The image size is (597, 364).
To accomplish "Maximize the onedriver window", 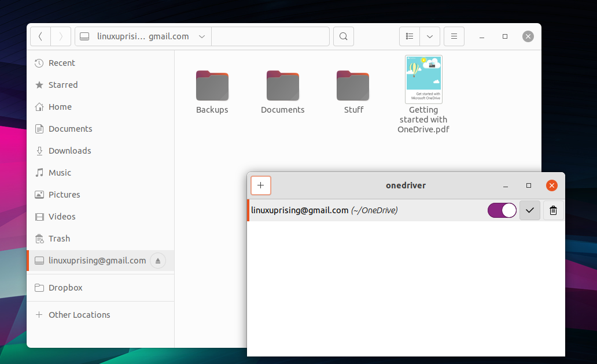I will click(529, 185).
